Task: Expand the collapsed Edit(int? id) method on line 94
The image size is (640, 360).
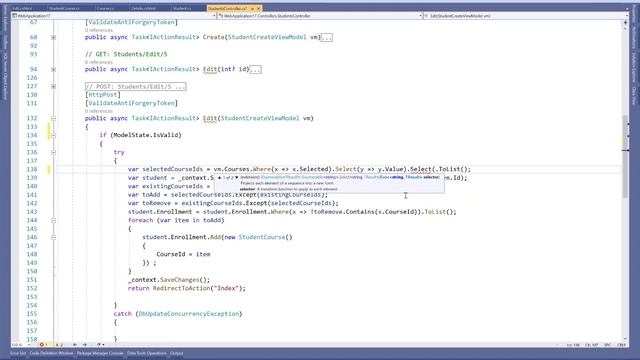Action: click(53, 69)
